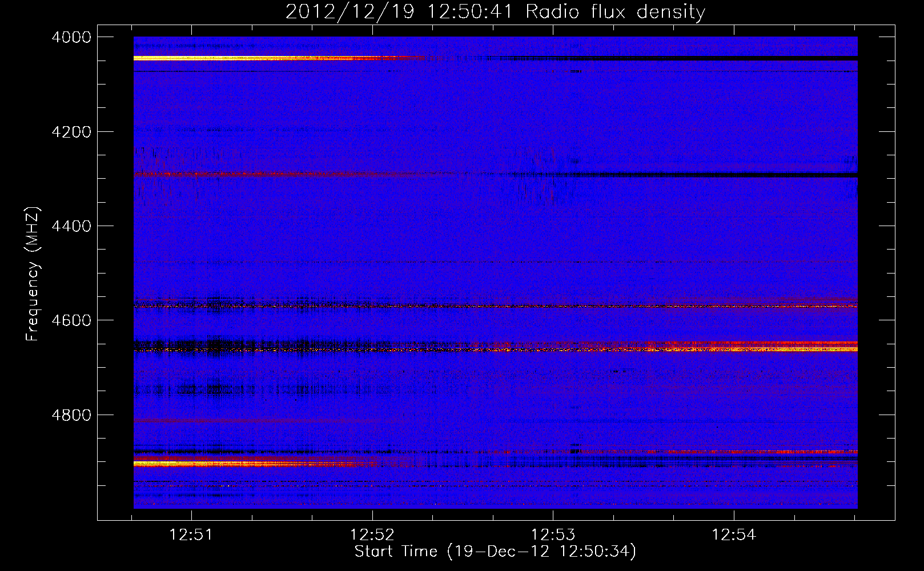
Task: Click the 4600 frequency axis label
Action: click(71, 320)
